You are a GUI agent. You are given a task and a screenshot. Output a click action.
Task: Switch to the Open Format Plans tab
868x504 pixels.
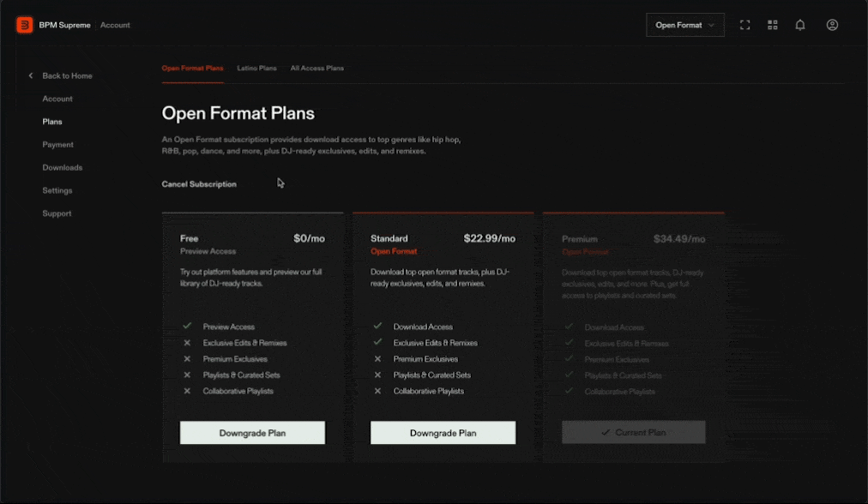(193, 68)
